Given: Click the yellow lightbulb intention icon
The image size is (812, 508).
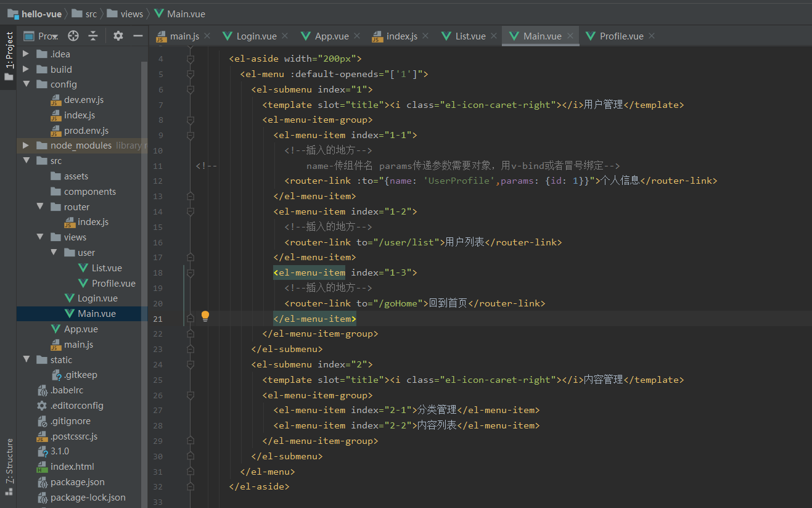Looking at the screenshot, I should tap(205, 316).
